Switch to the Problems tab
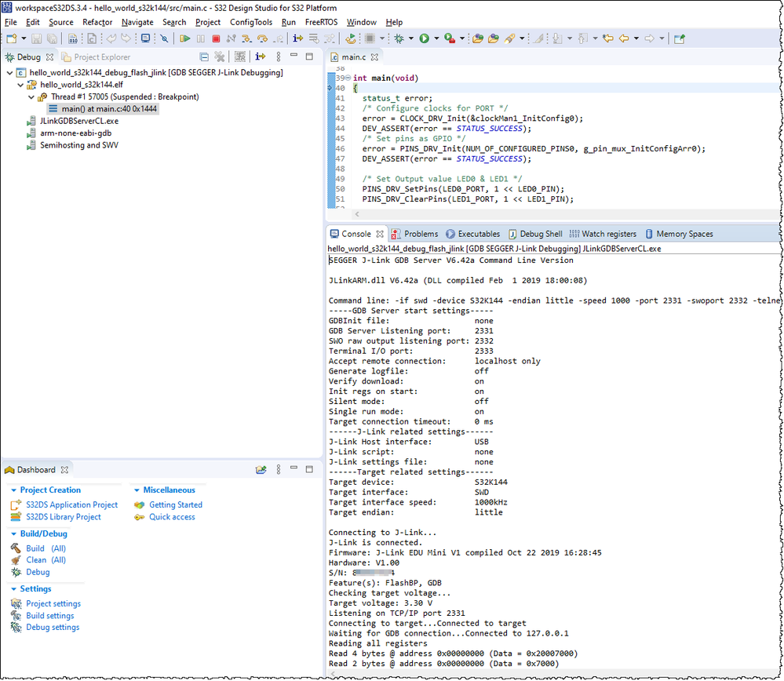Viewport: 784px width, 681px height. pos(414,234)
